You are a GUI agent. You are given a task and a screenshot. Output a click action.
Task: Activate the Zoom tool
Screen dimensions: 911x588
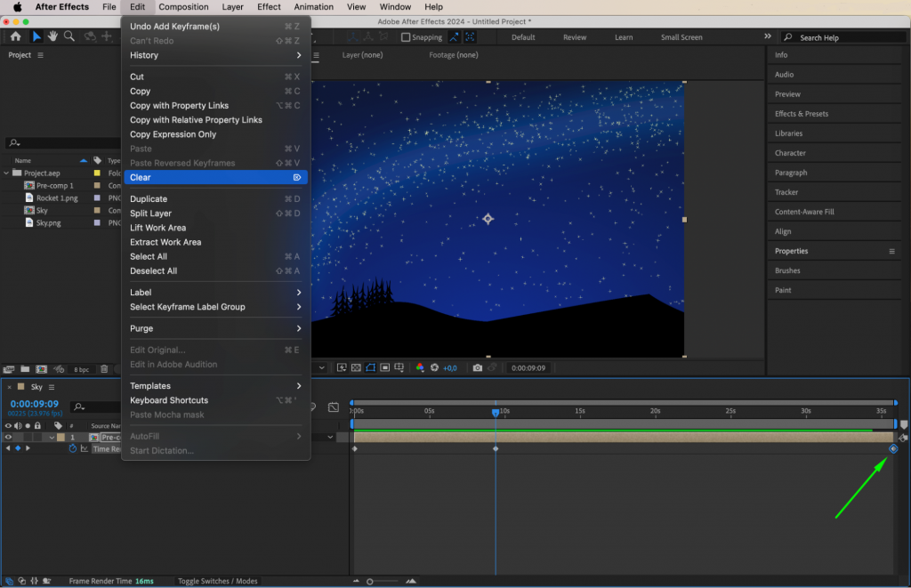(68, 37)
